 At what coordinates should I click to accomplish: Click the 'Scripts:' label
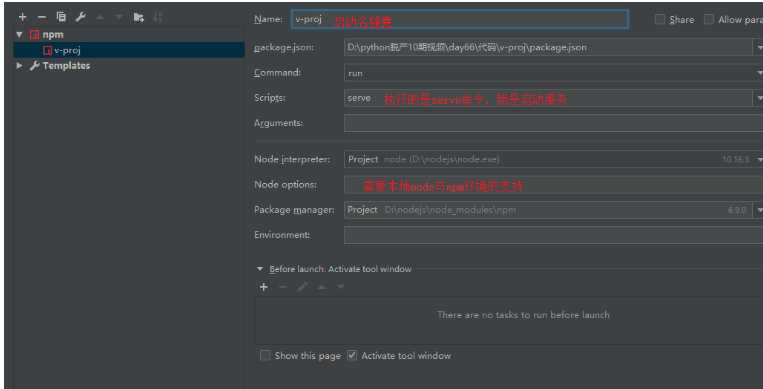pyautogui.click(x=270, y=98)
